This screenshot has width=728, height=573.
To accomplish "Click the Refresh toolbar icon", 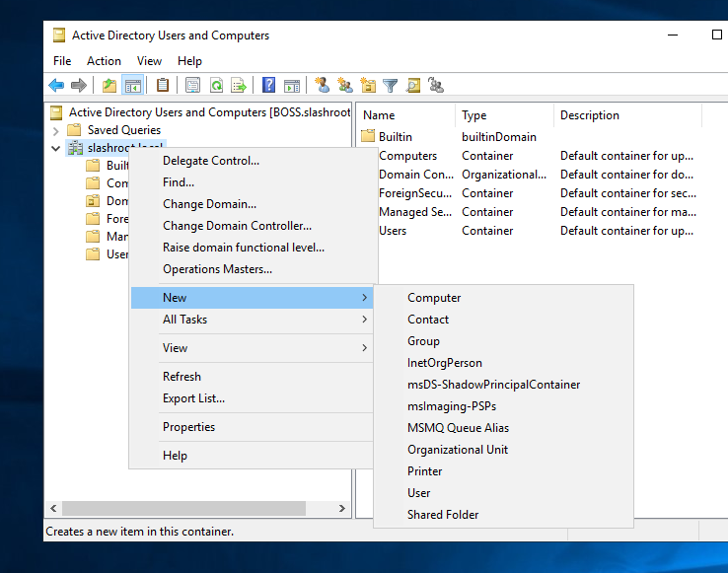I will (216, 86).
